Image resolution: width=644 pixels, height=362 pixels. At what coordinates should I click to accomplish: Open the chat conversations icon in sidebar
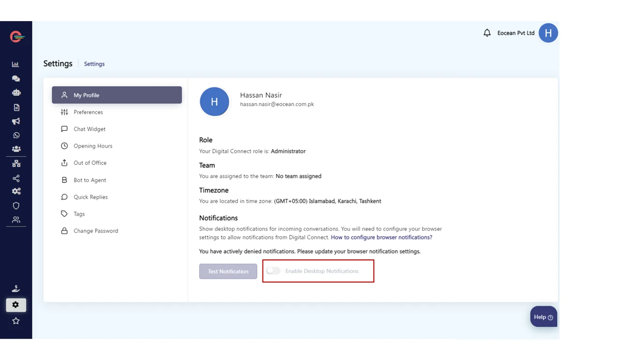pos(16,79)
